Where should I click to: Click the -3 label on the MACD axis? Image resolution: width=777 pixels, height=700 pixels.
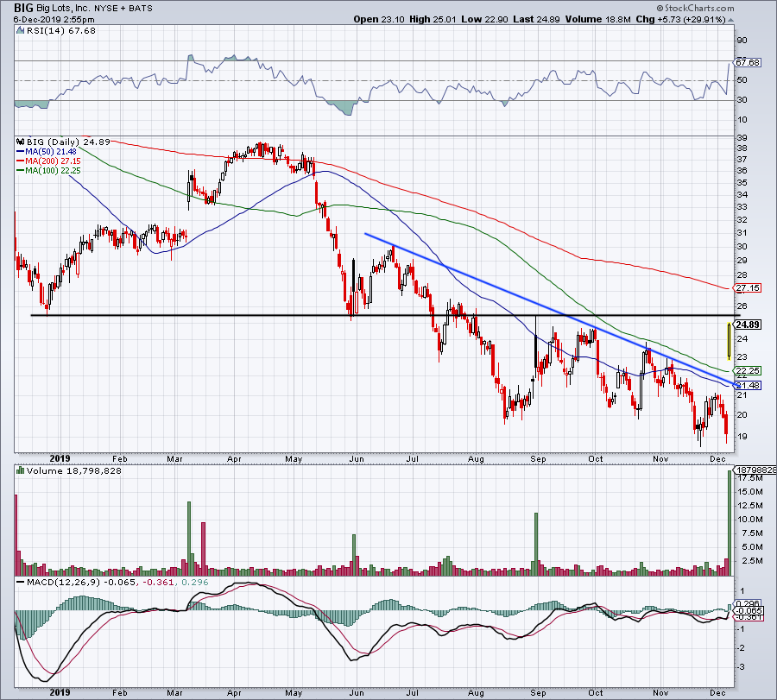point(742,667)
